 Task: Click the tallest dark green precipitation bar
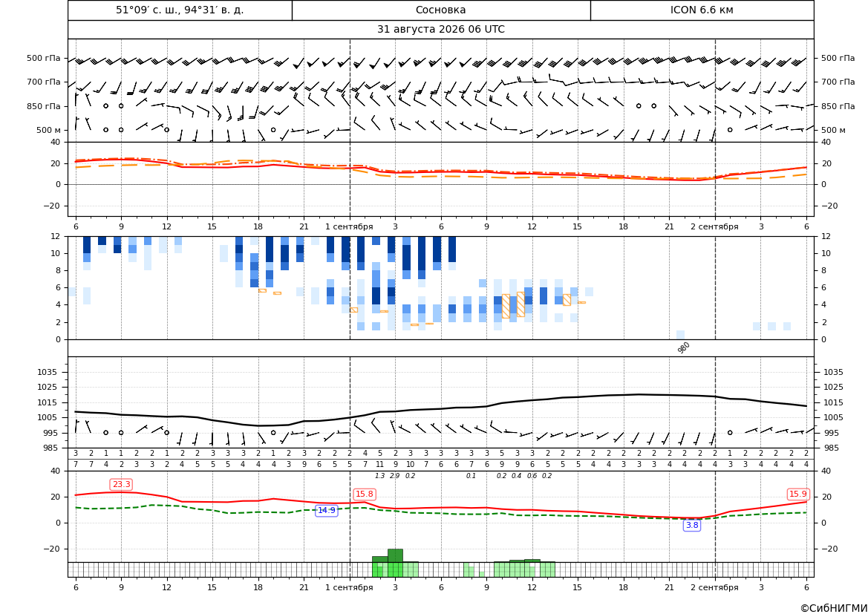[395, 555]
